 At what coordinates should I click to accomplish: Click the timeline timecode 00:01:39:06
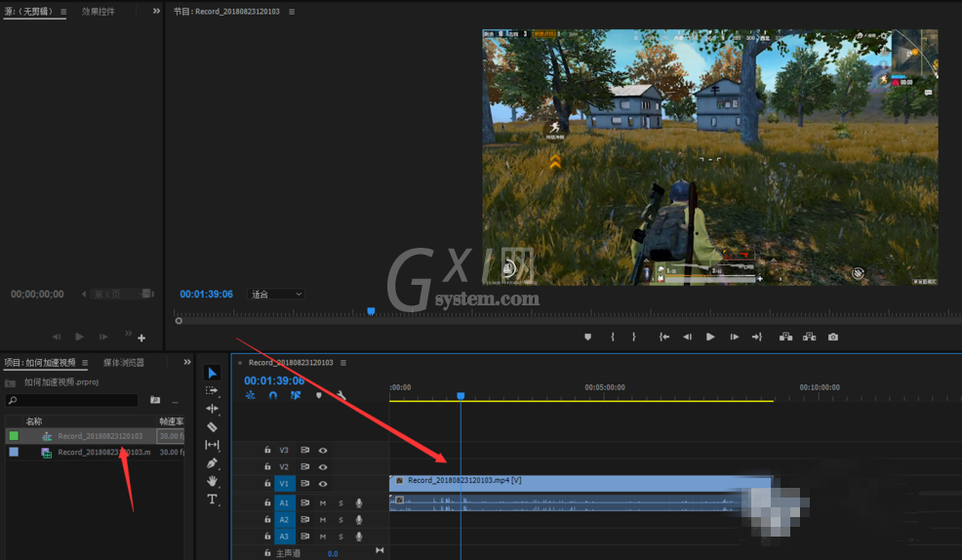tap(273, 380)
